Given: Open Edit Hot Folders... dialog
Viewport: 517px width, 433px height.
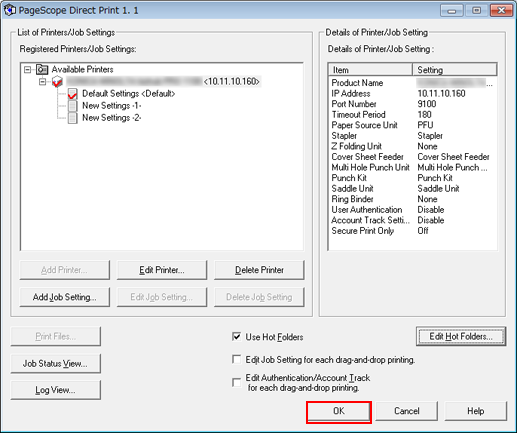Looking at the screenshot, I should 461,336.
